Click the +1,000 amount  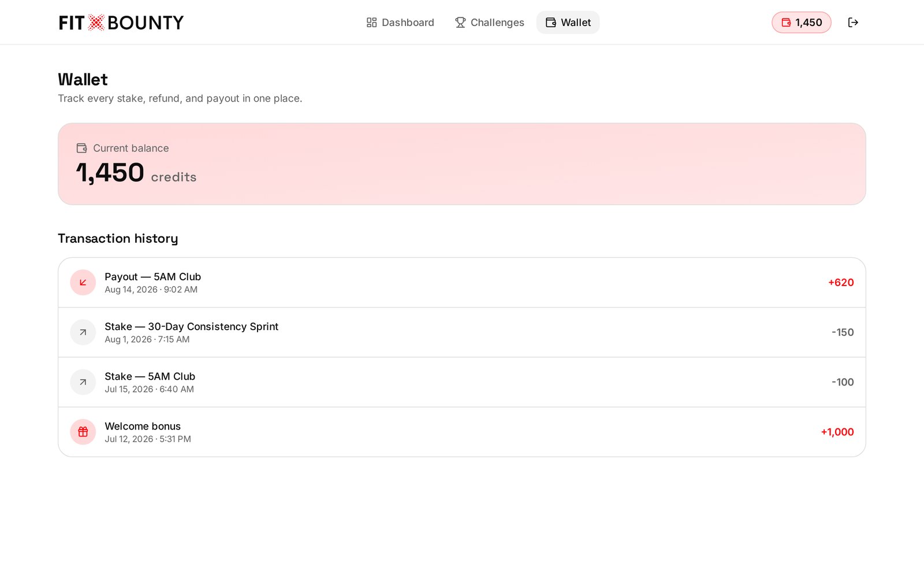point(837,432)
